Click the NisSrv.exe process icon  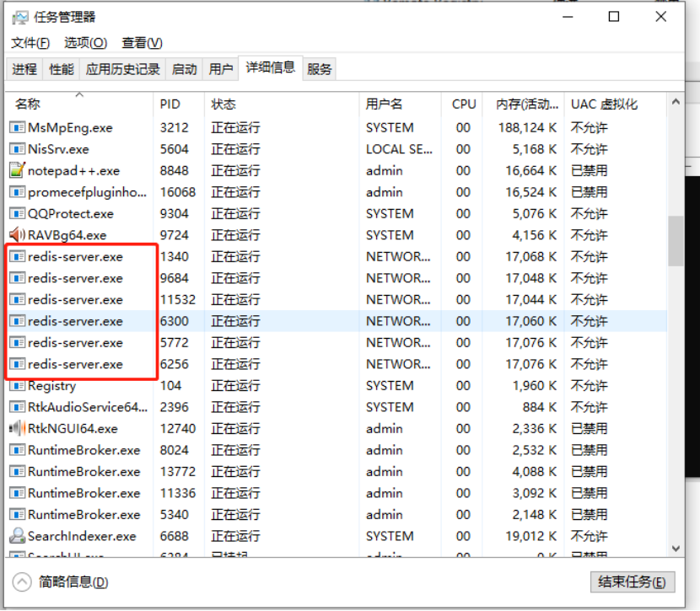pos(17,149)
